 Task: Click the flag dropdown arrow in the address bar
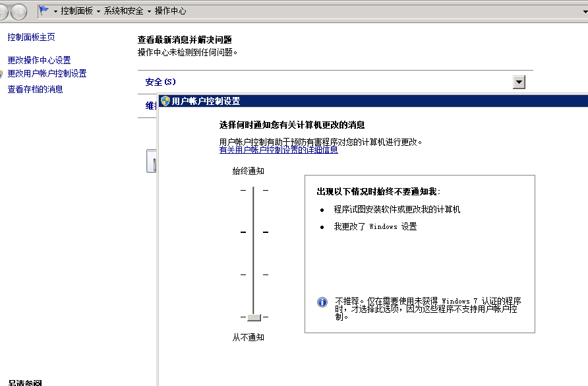point(54,11)
